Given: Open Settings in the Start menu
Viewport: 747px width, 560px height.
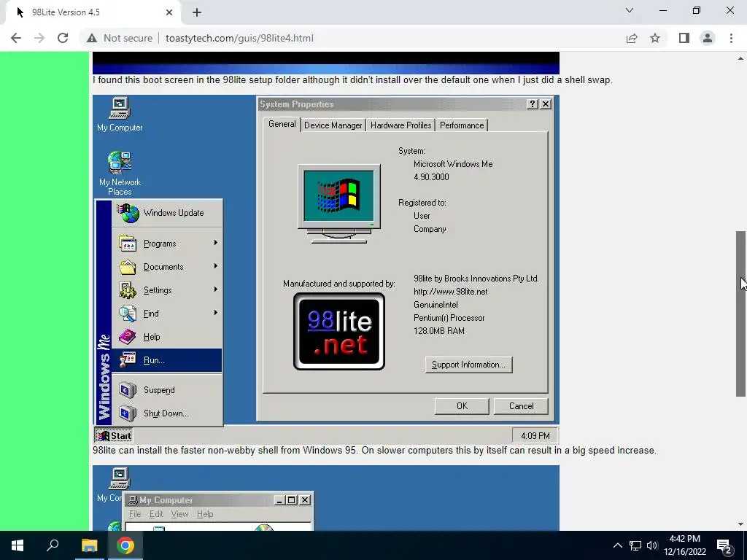Looking at the screenshot, I should [167, 290].
